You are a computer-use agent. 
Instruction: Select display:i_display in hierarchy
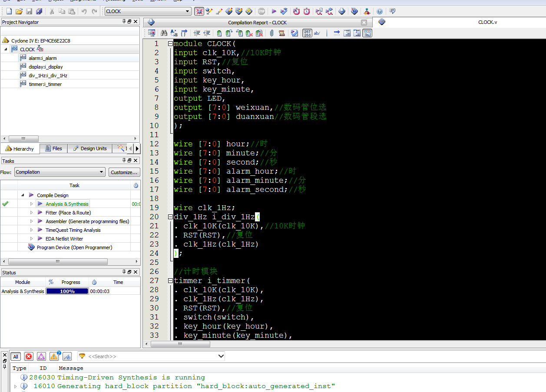click(46, 67)
